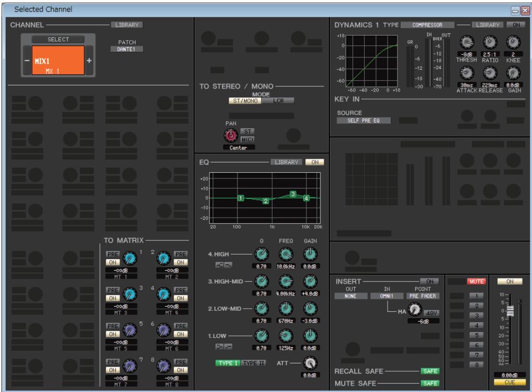Click the matrix 1 send level knob
This screenshot has height=392, width=532.
(130, 259)
